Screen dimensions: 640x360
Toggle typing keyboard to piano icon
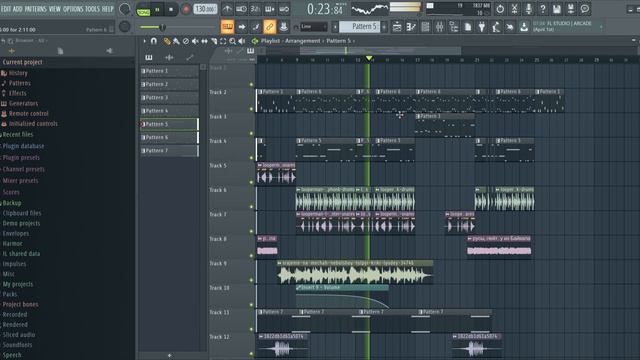click(227, 27)
